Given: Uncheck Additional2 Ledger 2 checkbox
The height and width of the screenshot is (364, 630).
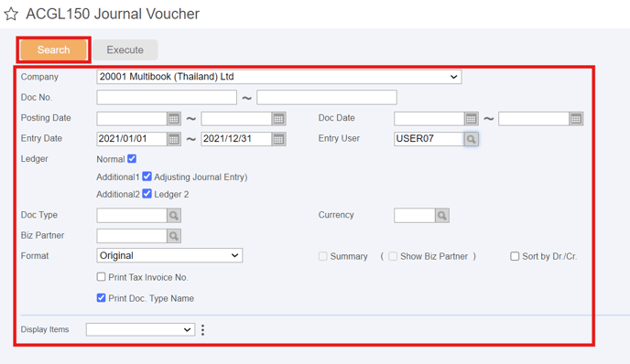Looking at the screenshot, I should [147, 194].
